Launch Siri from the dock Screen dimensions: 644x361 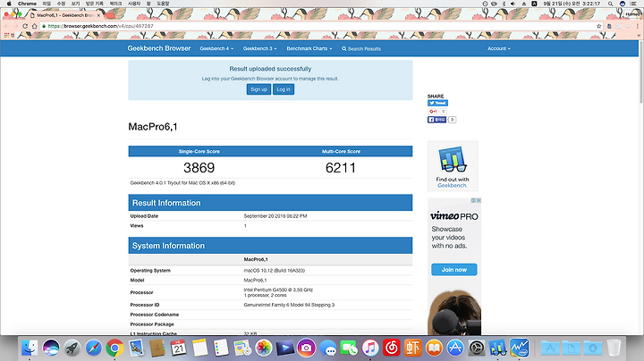click(x=51, y=348)
